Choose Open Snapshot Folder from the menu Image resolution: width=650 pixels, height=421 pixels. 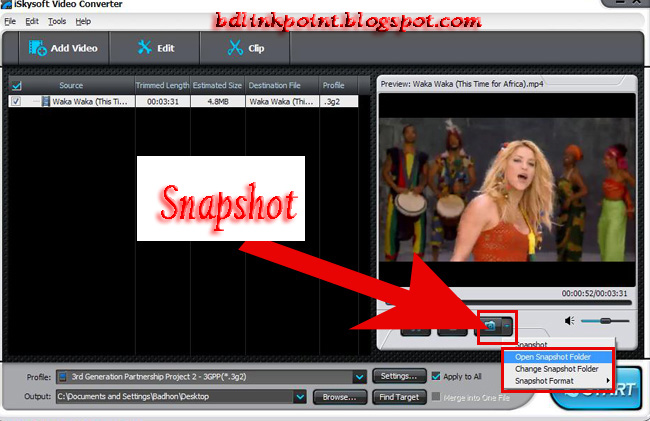pos(557,357)
